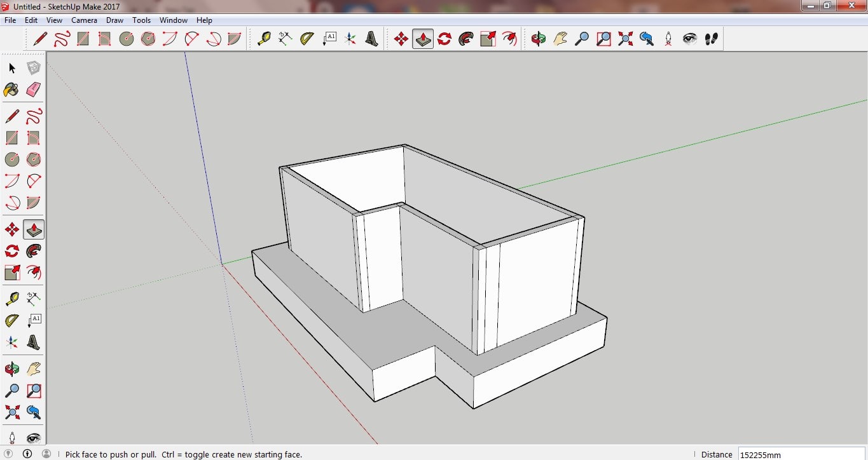Pick the 2 Point Arc in the top toolbar
868x460 pixels.
(x=191, y=39)
